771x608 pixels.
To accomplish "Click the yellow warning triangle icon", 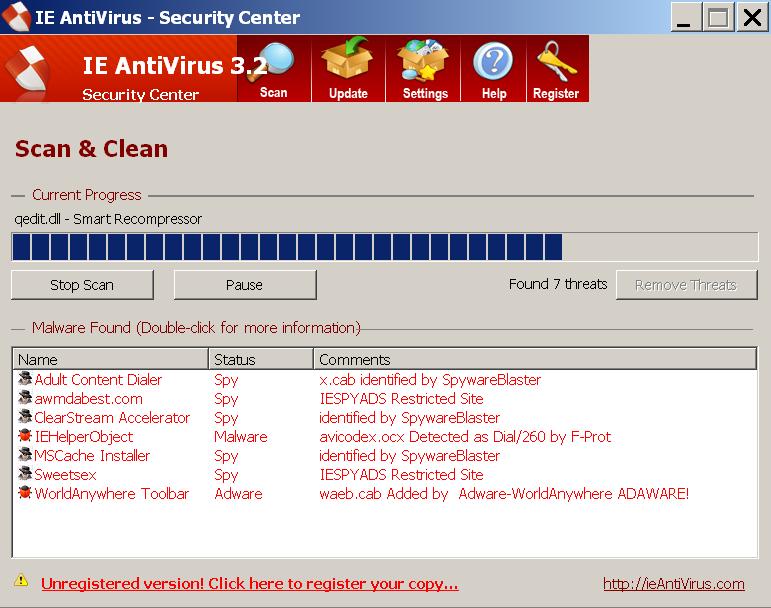I will 21,580.
